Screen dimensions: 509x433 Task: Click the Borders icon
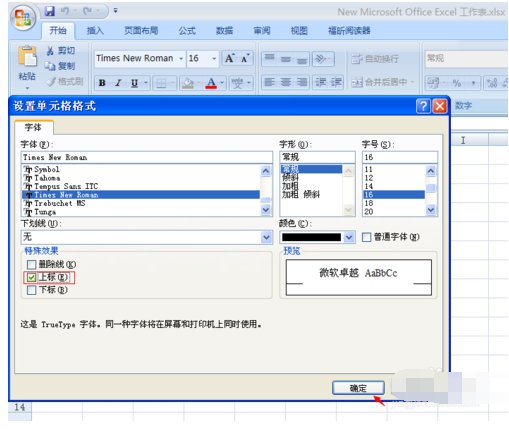[161, 83]
